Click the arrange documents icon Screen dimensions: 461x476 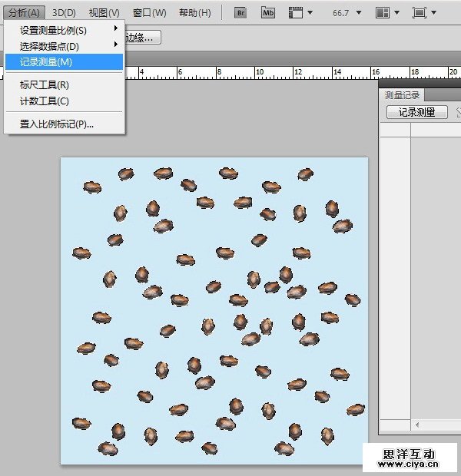(x=383, y=13)
